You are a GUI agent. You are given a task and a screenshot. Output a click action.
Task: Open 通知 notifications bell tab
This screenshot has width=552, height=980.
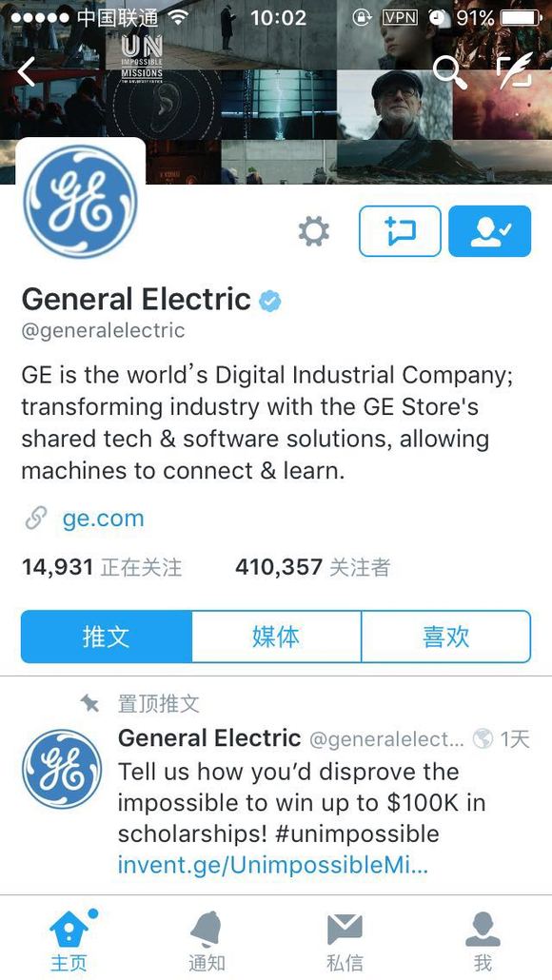tap(207, 941)
